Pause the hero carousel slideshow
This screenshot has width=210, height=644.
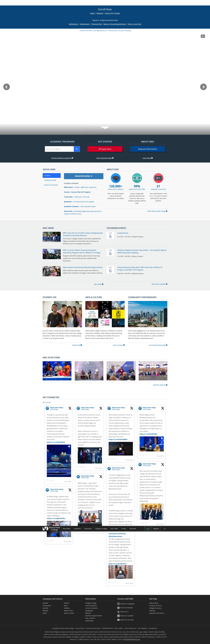point(203,36)
